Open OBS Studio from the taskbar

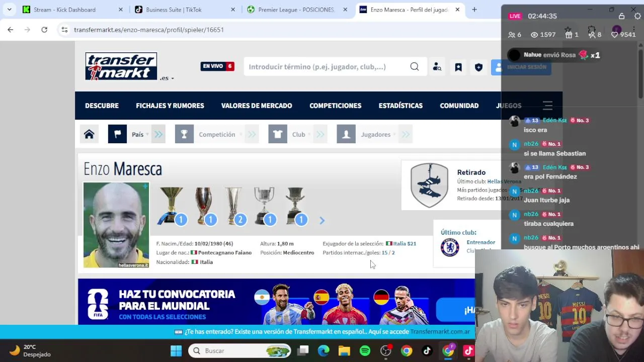click(386, 351)
